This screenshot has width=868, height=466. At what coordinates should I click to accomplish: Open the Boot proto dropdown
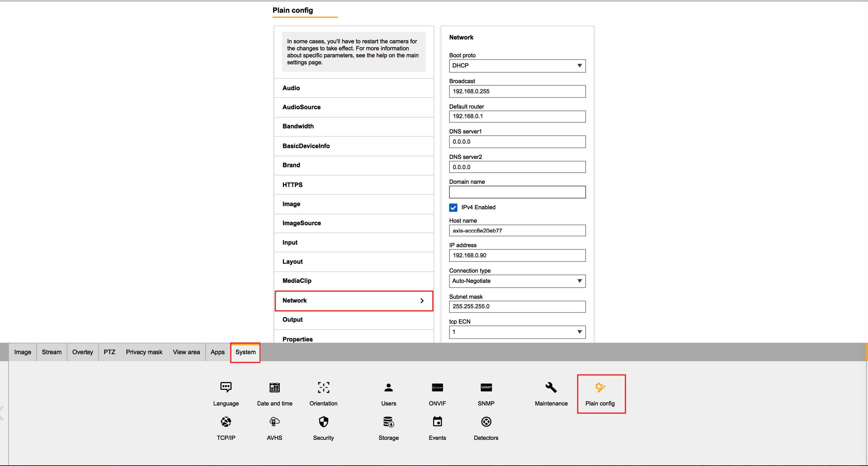[x=517, y=66]
